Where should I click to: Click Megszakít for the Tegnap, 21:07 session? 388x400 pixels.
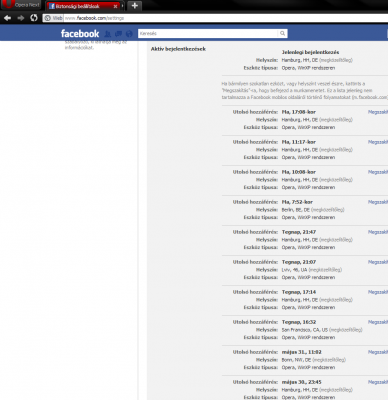(x=378, y=262)
